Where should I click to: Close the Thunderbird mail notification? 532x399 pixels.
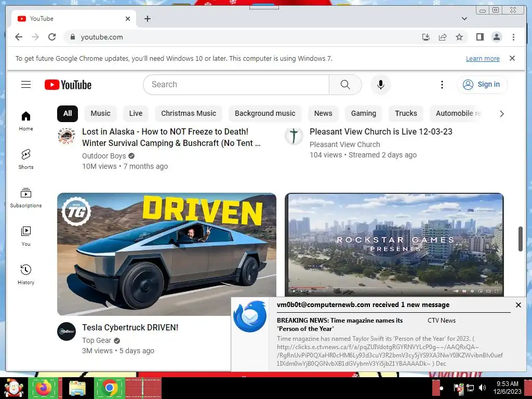coord(518,305)
